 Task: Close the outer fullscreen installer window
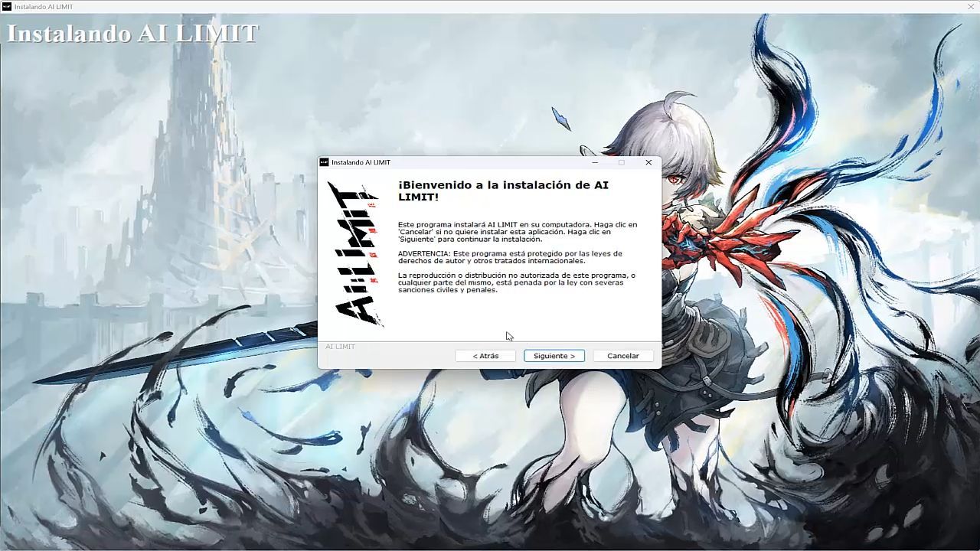coord(971,7)
